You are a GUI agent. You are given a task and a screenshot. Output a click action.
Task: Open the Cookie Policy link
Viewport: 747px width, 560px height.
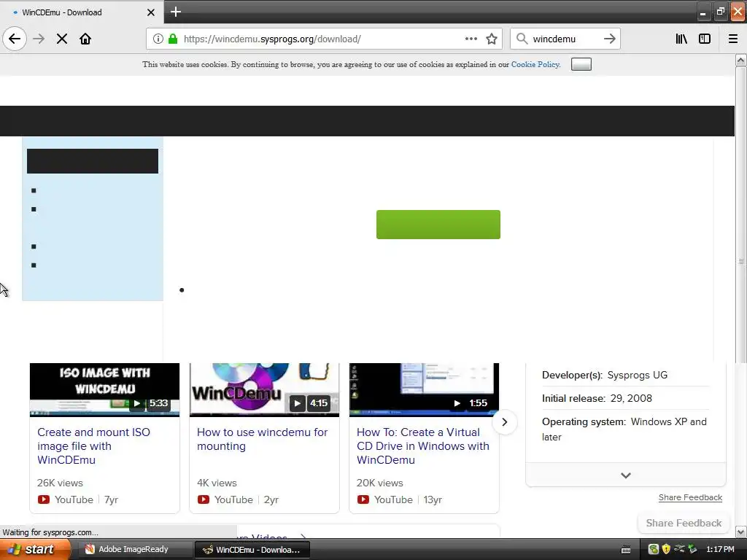tap(535, 64)
